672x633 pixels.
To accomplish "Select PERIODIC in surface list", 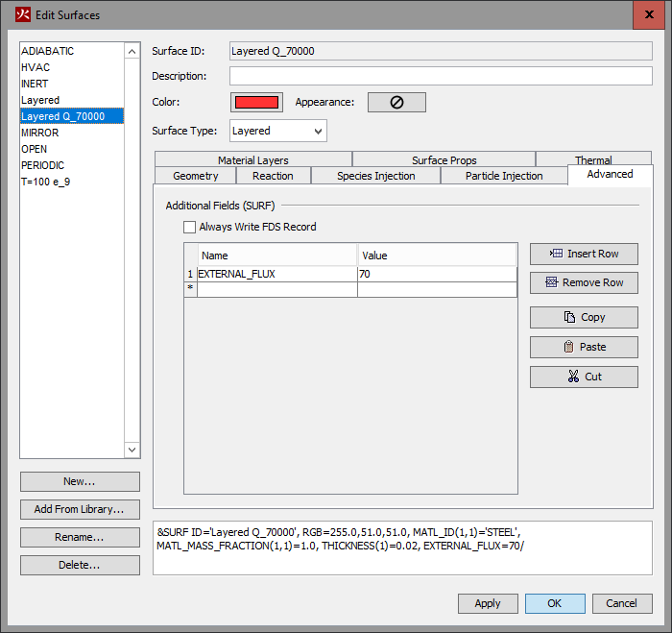I will point(72,165).
